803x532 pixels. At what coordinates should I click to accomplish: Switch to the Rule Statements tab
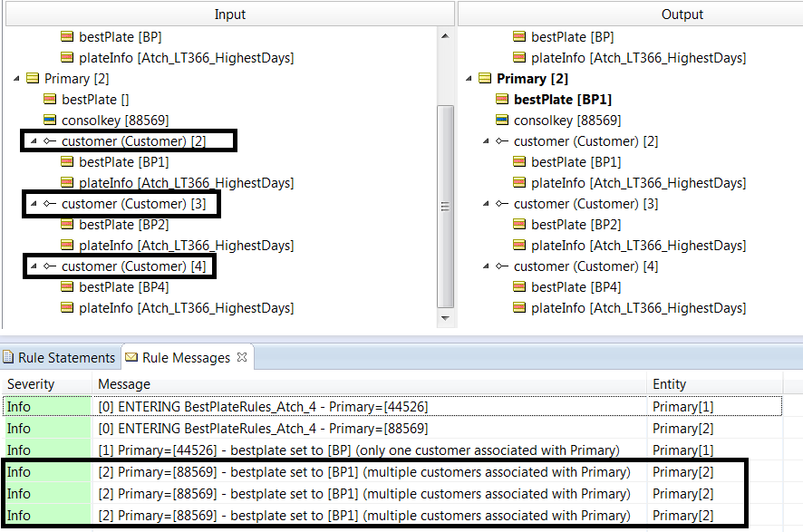pos(60,357)
